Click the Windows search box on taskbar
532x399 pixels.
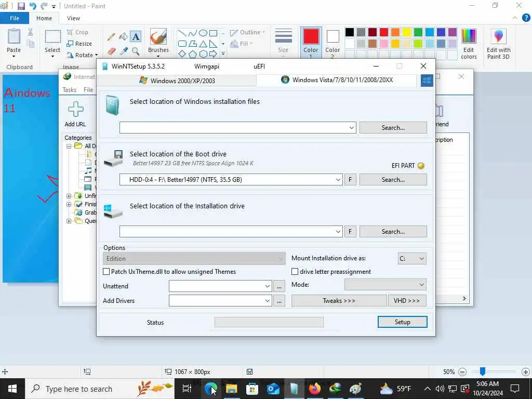100,389
